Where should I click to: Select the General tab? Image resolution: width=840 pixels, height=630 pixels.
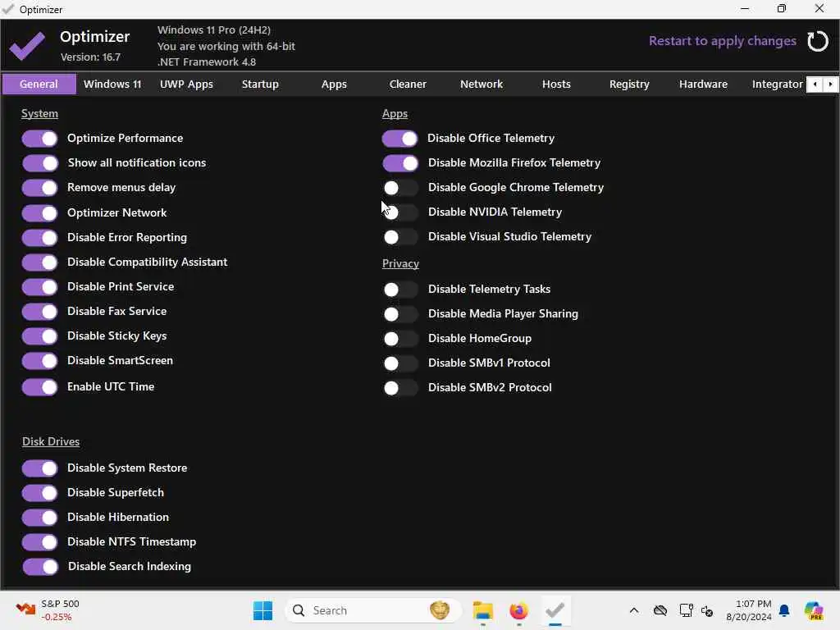tap(39, 84)
